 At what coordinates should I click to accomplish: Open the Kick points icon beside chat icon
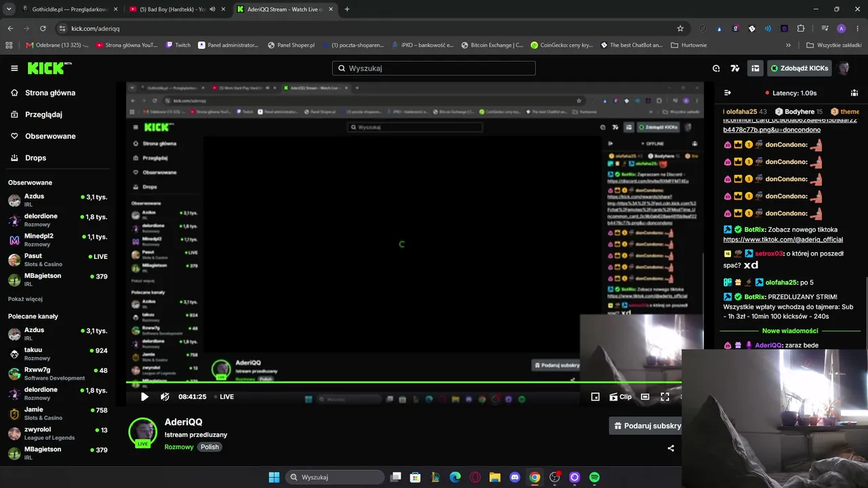point(735,68)
